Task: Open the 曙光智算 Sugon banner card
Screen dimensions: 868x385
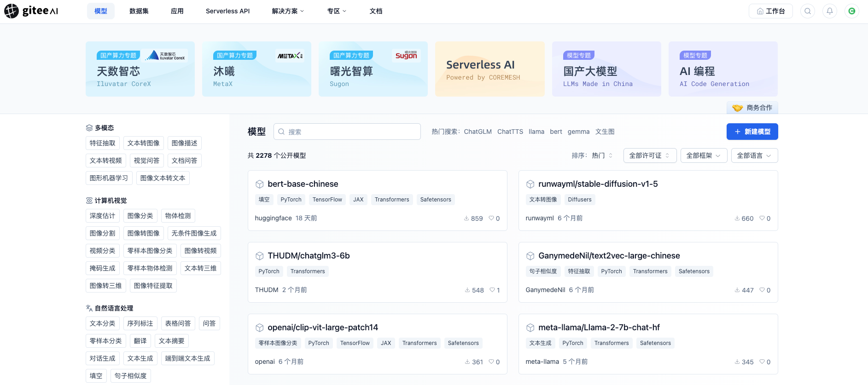Action: 373,69
